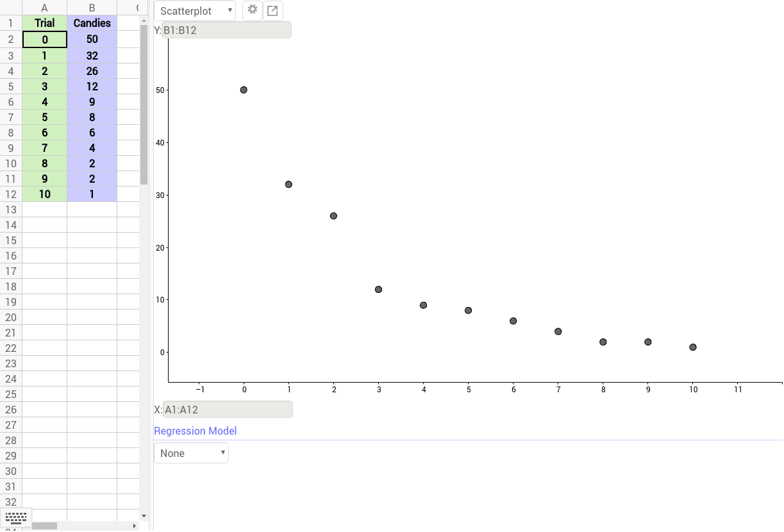The height and width of the screenshot is (532, 784).
Task: Select the Candies header cell
Action: tap(92, 24)
